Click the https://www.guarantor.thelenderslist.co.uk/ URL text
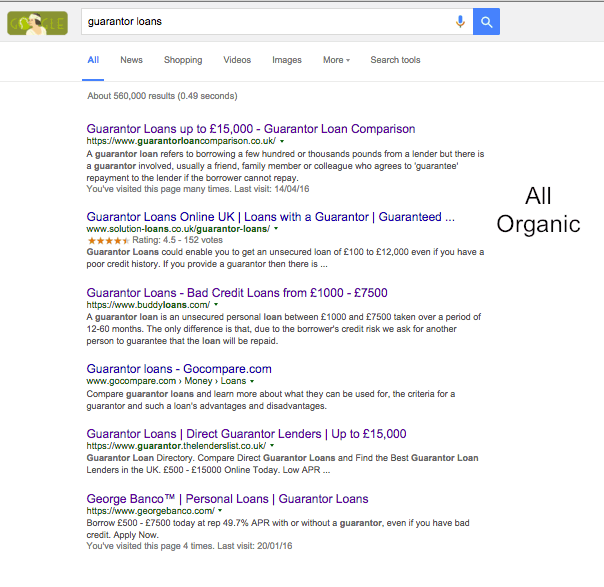This screenshot has height=587, width=604. 176,446
